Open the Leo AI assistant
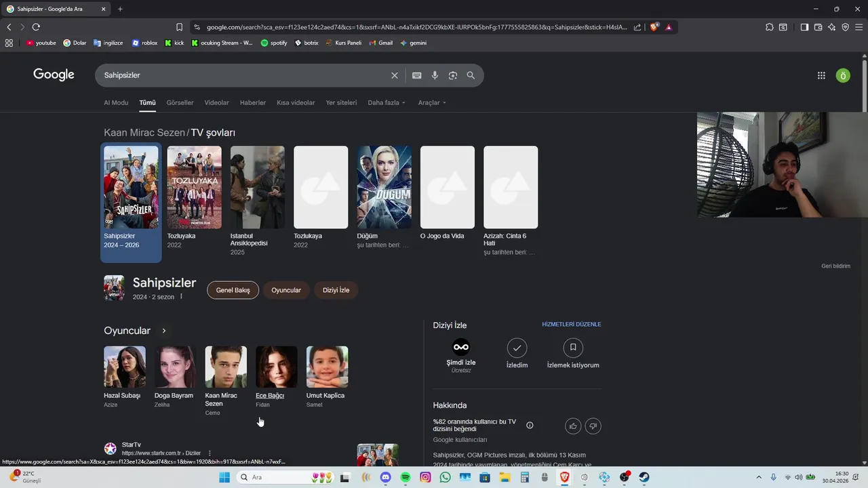Viewport: 868px width, 488px height. (x=831, y=27)
